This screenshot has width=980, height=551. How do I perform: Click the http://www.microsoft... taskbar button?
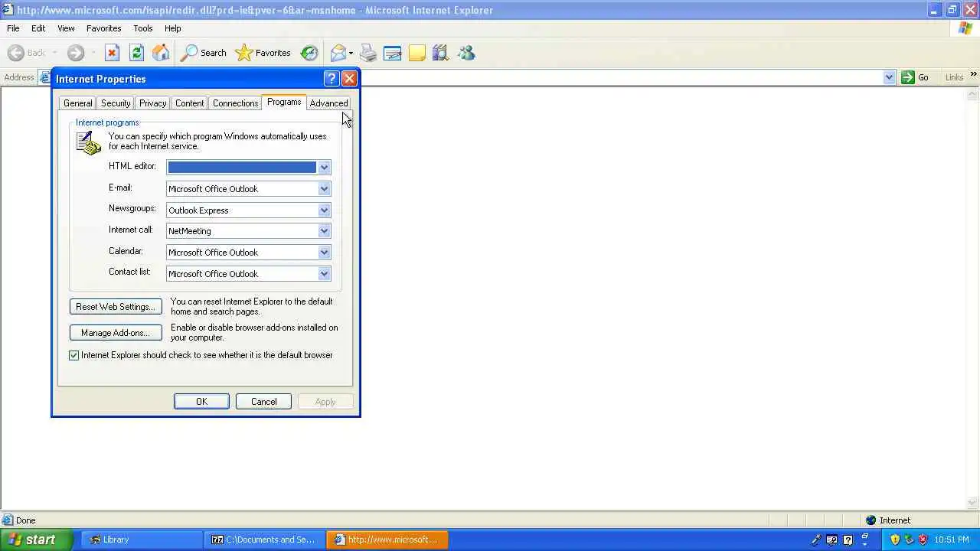(387, 540)
